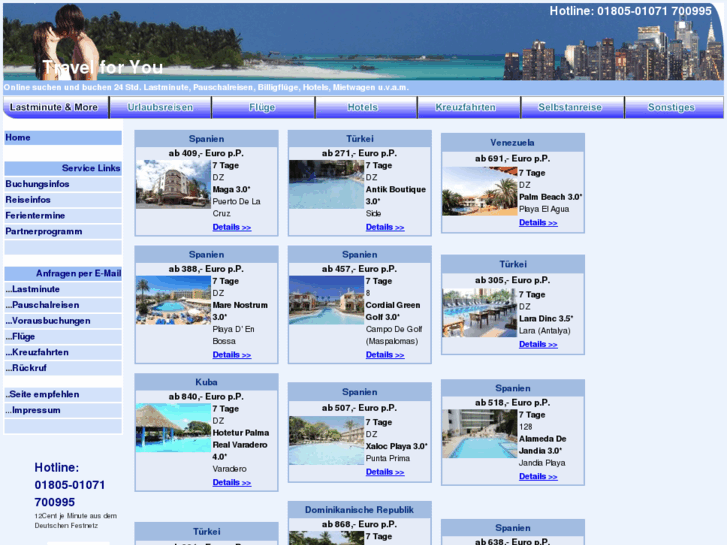This screenshot has width=727, height=545.
Task: View Ferientermine in the sidebar
Action: click(x=63, y=216)
